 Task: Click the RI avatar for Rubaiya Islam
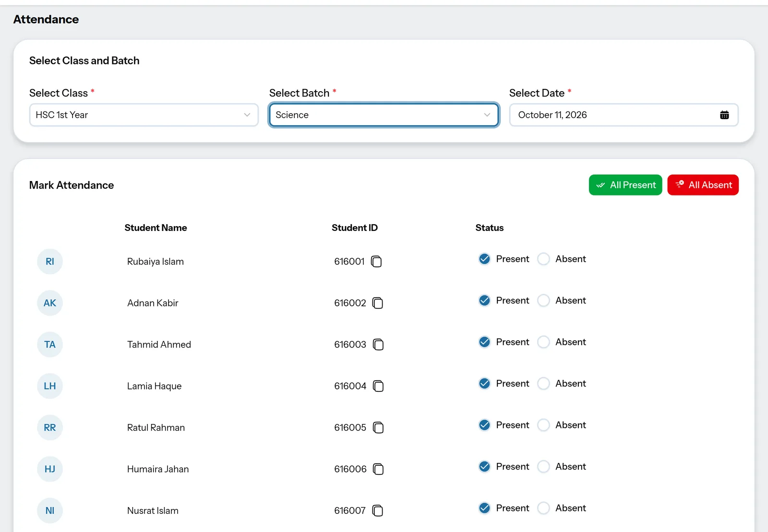click(x=50, y=262)
